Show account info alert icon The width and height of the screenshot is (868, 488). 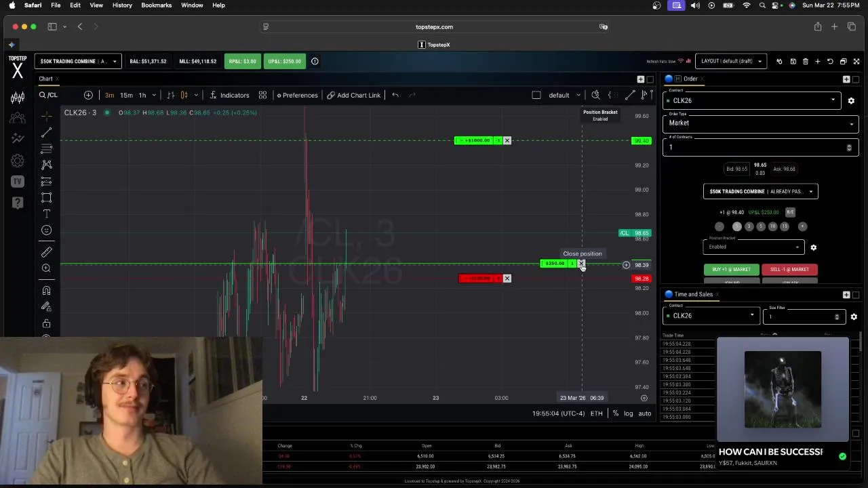pos(315,61)
